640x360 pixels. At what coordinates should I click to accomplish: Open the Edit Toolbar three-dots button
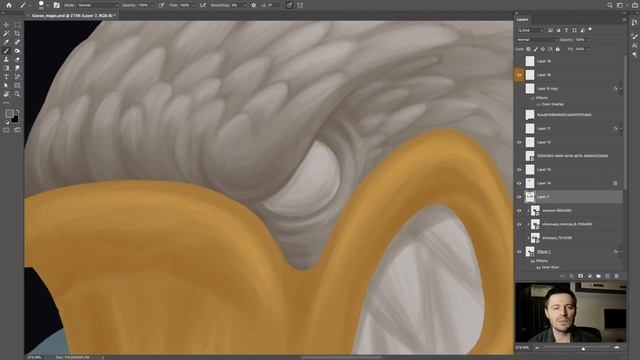[6, 102]
